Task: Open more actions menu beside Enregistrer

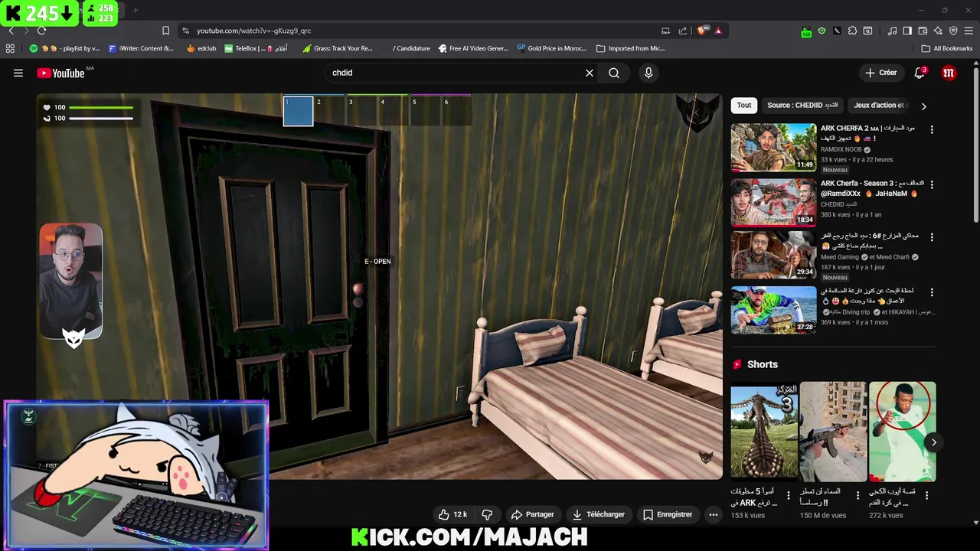Action: click(x=714, y=514)
